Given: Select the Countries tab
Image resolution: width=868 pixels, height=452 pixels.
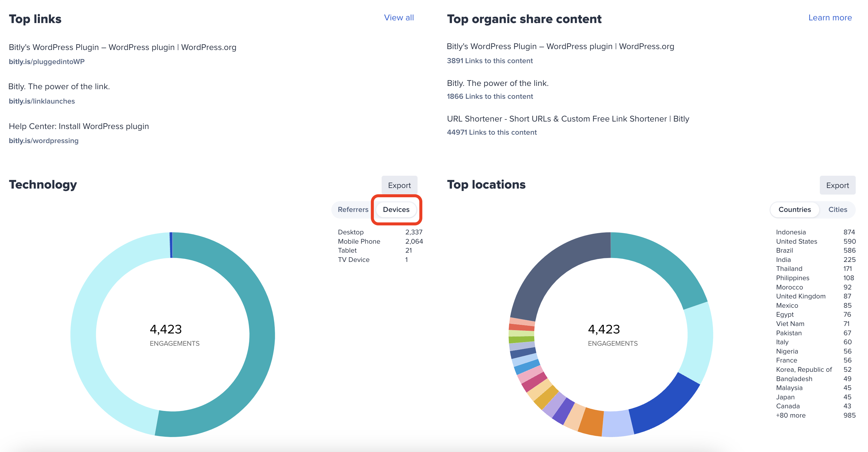Looking at the screenshot, I should (794, 209).
